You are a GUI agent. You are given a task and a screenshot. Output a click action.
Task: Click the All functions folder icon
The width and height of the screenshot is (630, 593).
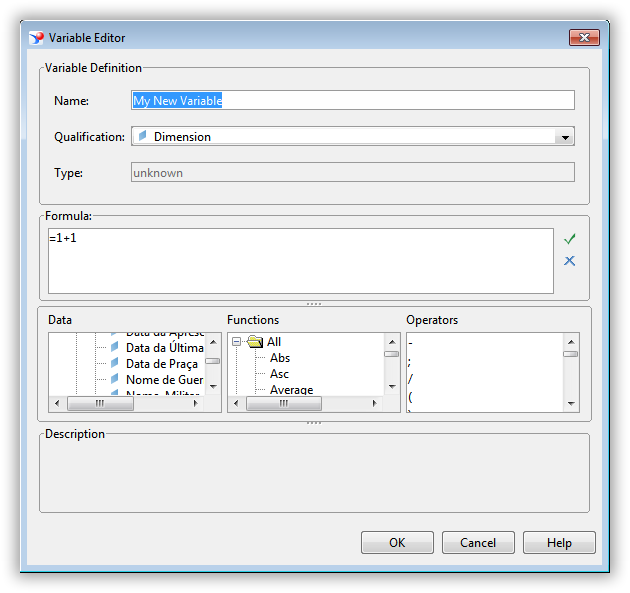pos(255,342)
